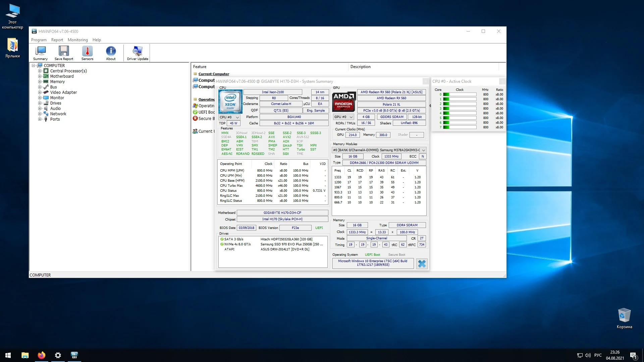Open the network tray icon
The image size is (644, 362).
point(580,355)
